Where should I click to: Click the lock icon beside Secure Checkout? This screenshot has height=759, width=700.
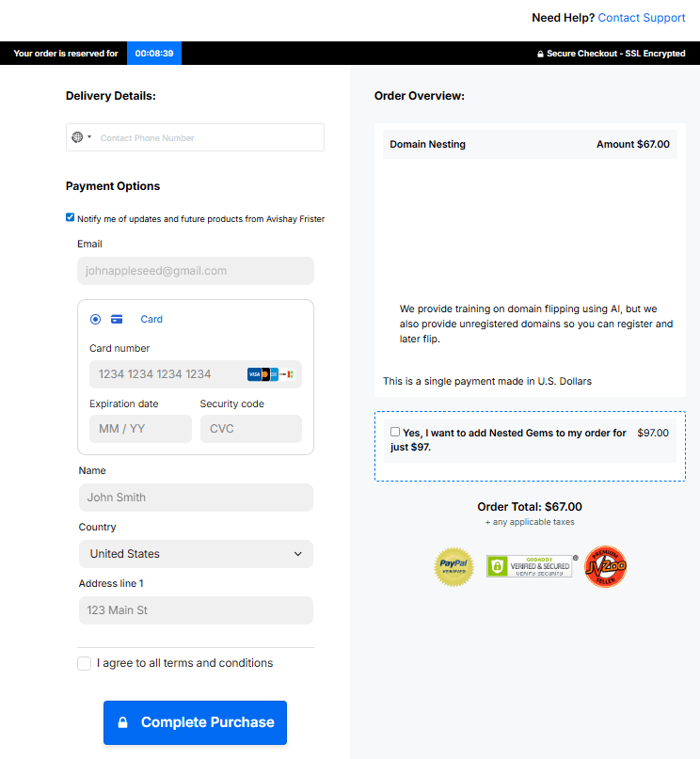[540, 54]
